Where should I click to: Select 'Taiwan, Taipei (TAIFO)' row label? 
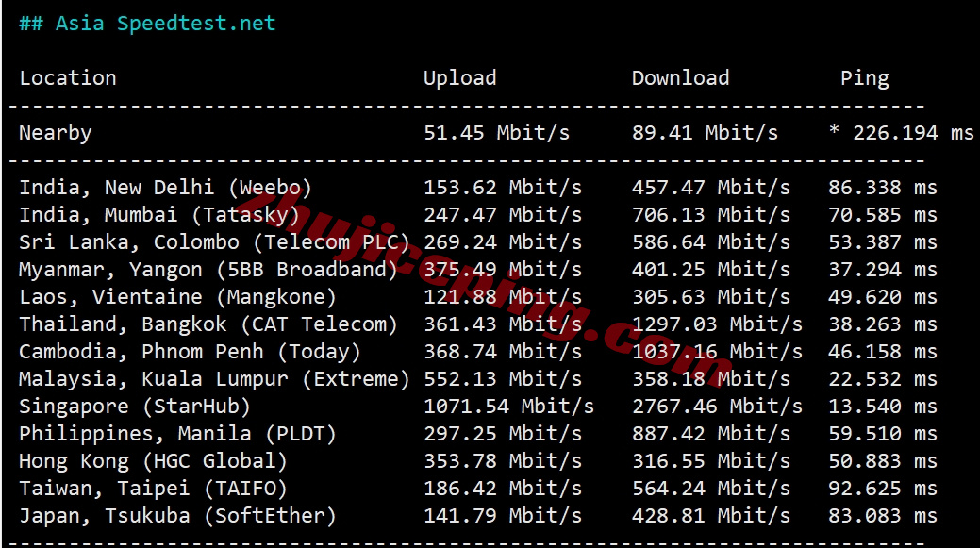click(x=153, y=489)
